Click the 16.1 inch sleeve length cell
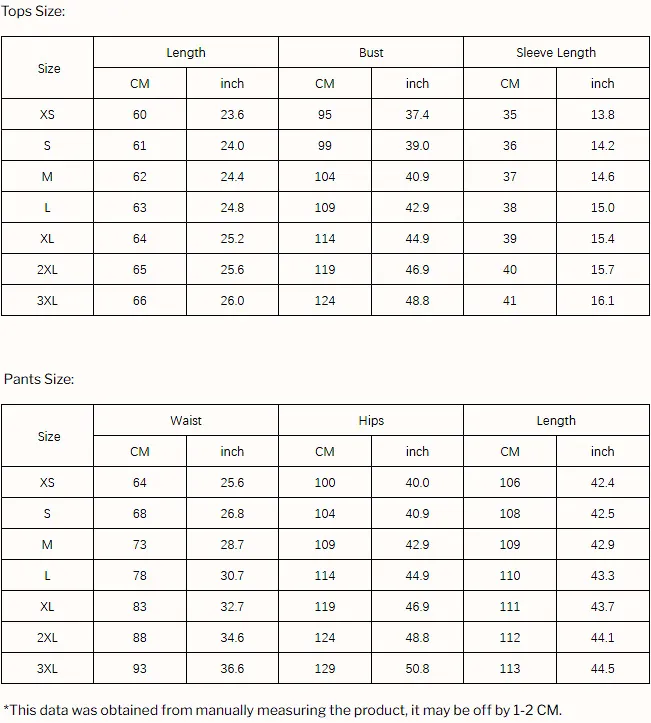 click(x=602, y=301)
